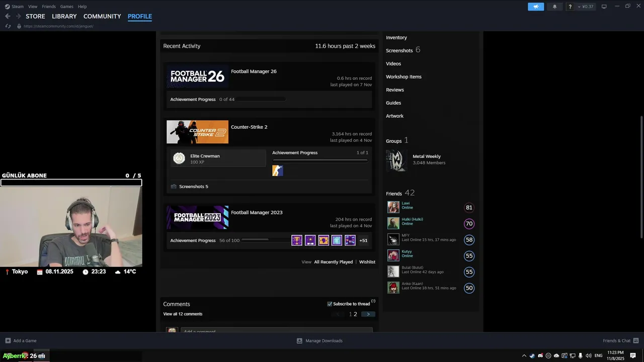The height and width of the screenshot is (362, 644).
Task: Open the Artwork link
Action: click(x=394, y=116)
